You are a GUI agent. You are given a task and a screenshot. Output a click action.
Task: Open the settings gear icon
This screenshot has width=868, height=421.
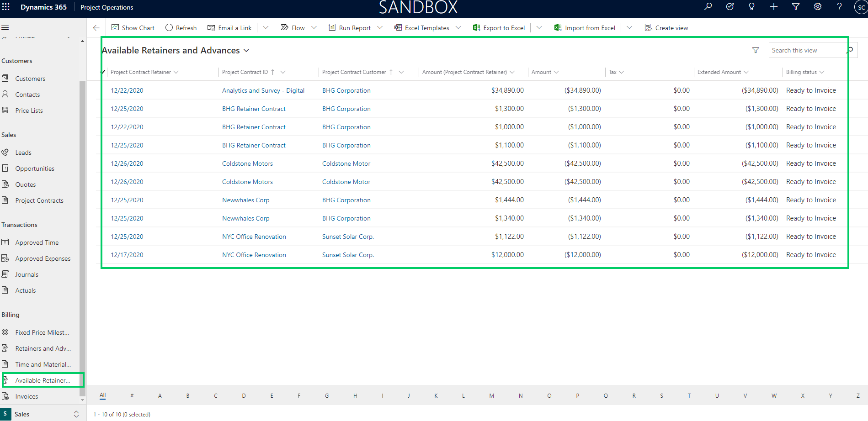(818, 7)
